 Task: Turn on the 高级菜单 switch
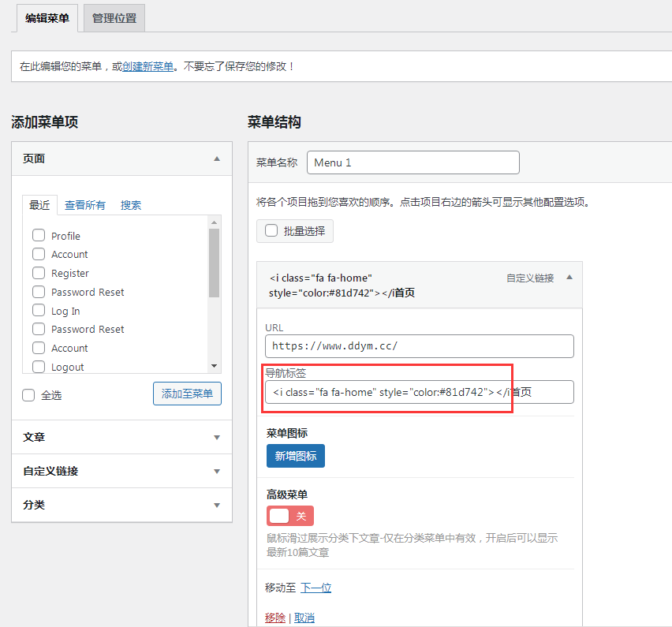point(289,516)
